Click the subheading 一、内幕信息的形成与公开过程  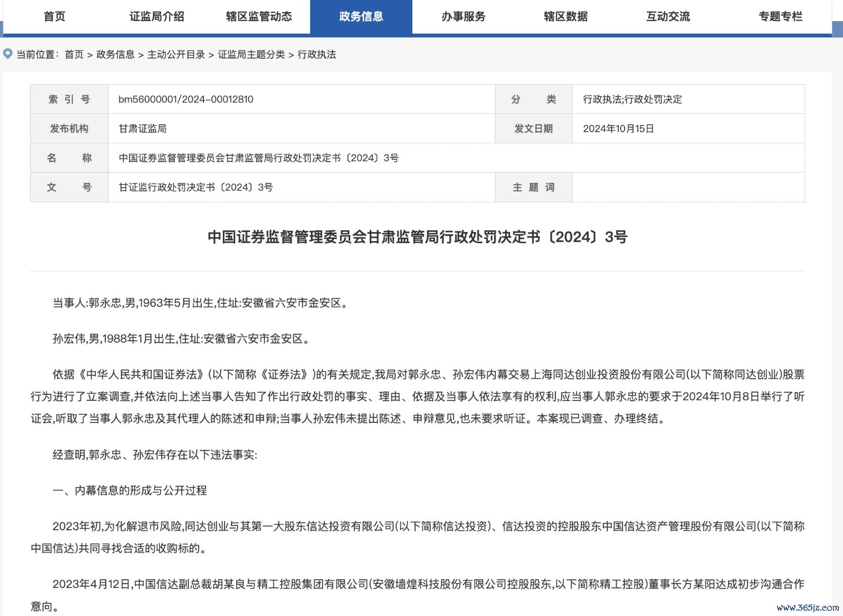130,490
